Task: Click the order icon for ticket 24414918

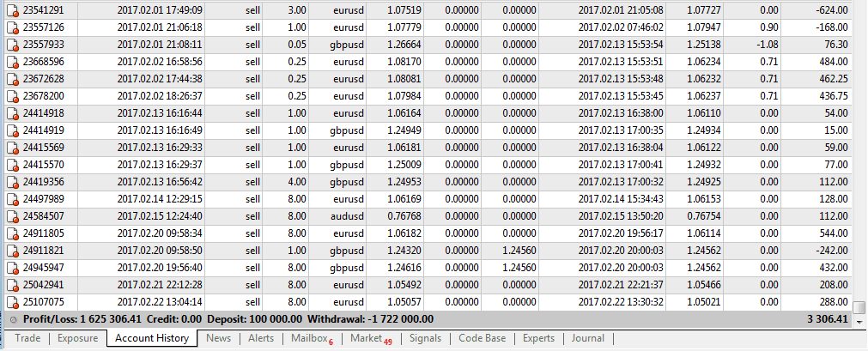Action: click(x=12, y=113)
